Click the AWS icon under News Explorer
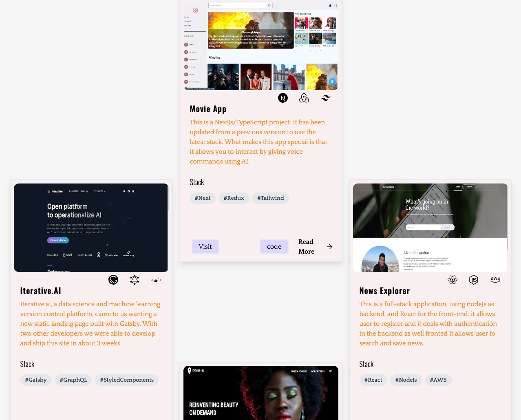Screen dimensions: 521x420 pyautogui.click(x=495, y=280)
